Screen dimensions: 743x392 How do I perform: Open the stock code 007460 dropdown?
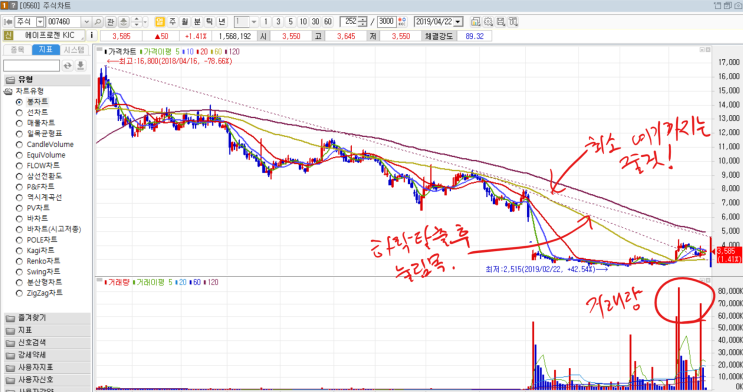pos(86,22)
